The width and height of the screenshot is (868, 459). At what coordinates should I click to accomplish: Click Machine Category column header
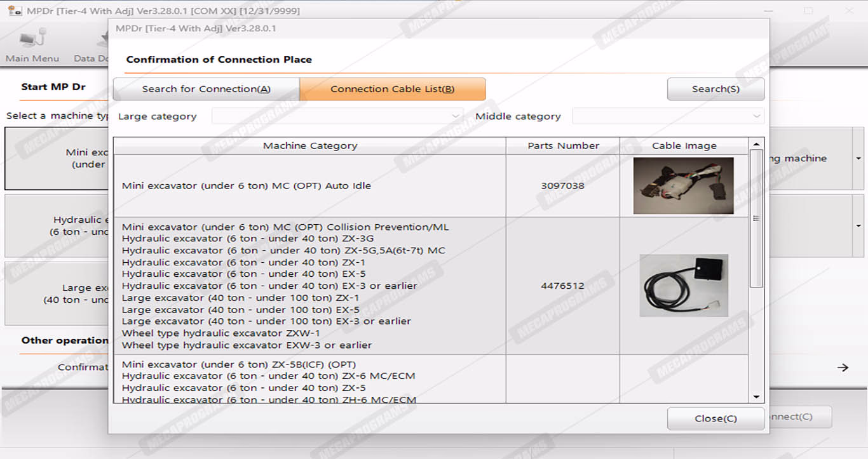pyautogui.click(x=310, y=145)
